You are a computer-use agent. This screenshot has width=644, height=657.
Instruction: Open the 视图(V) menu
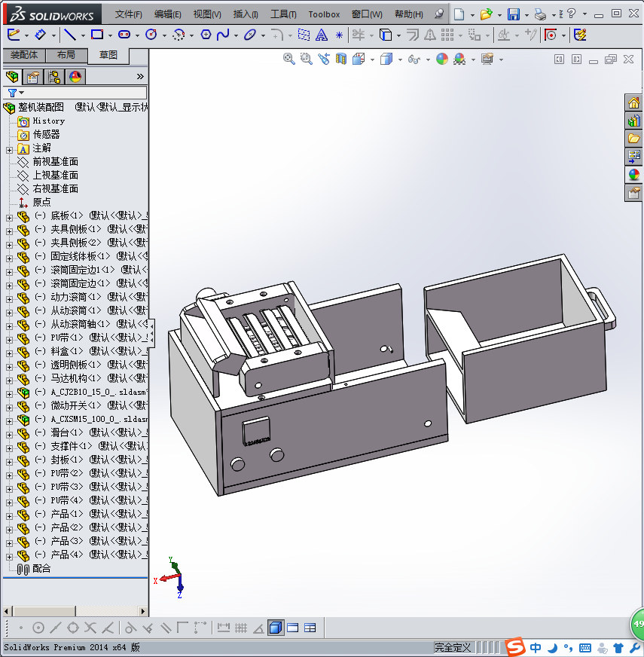[207, 14]
